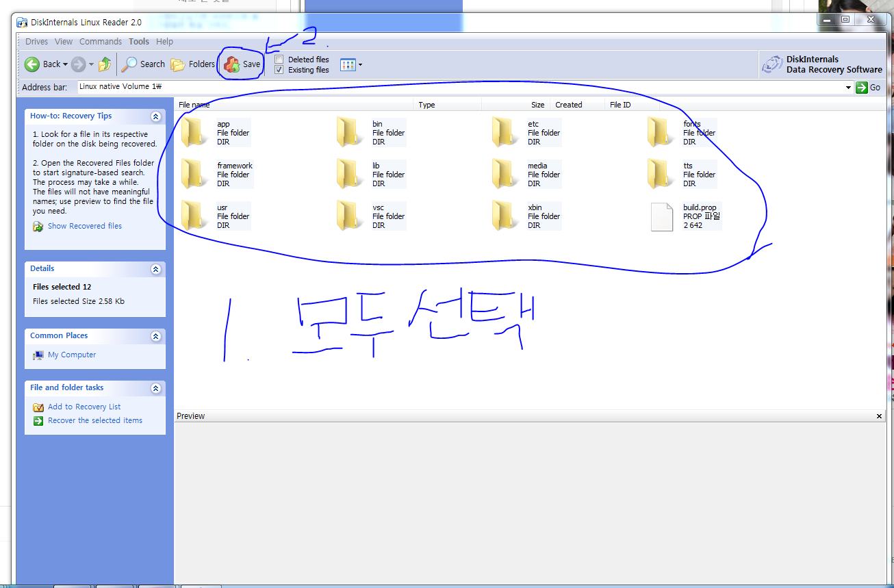Click the Search magnifier icon

tap(129, 64)
